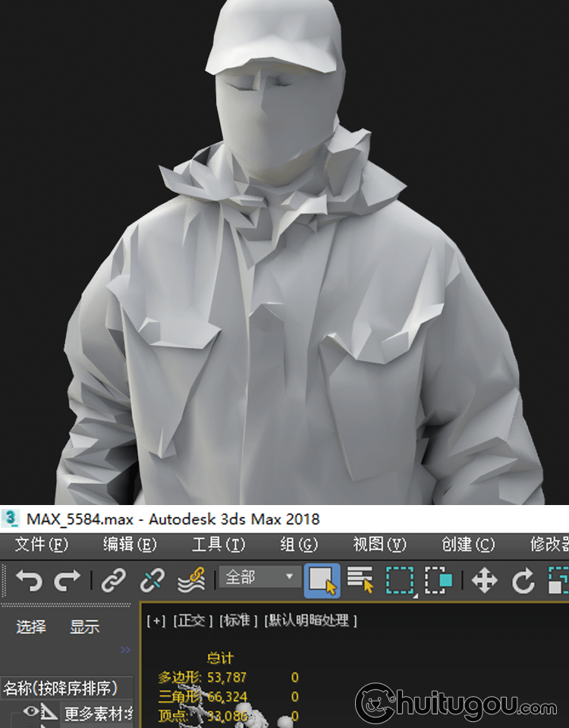Open the 全部 selection filter dropdown
The image size is (569, 728).
coord(259,577)
